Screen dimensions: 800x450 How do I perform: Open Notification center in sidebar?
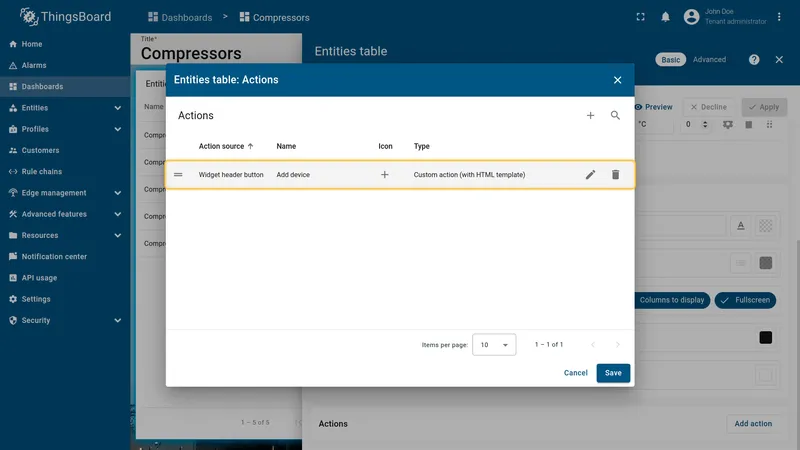click(65, 257)
